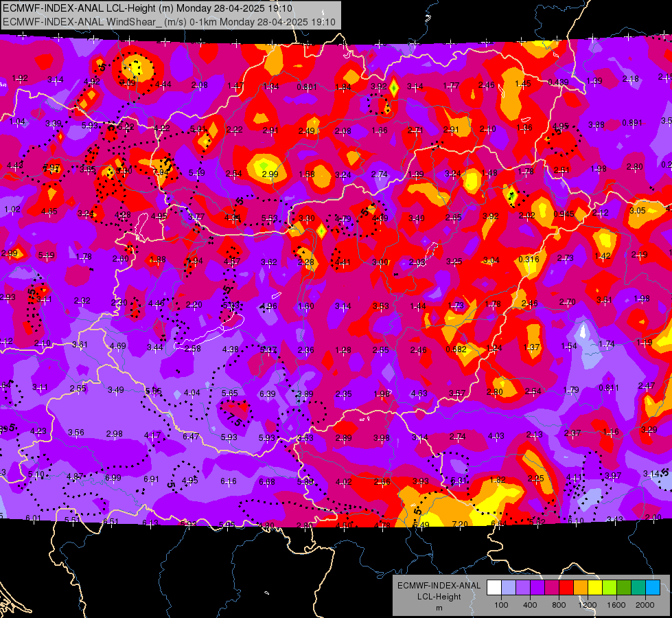Click the wind shear value 5.65
Image resolution: width=672 pixels, height=618 pixels.
tap(230, 393)
